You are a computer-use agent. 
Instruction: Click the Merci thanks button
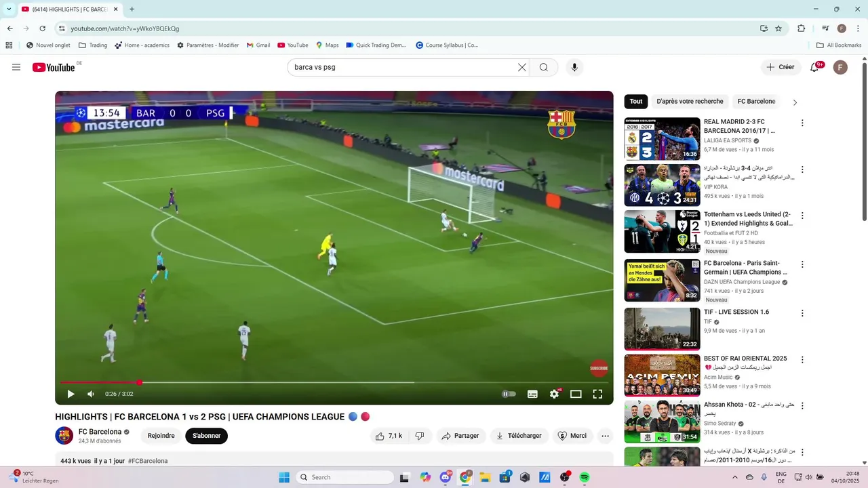(572, 436)
